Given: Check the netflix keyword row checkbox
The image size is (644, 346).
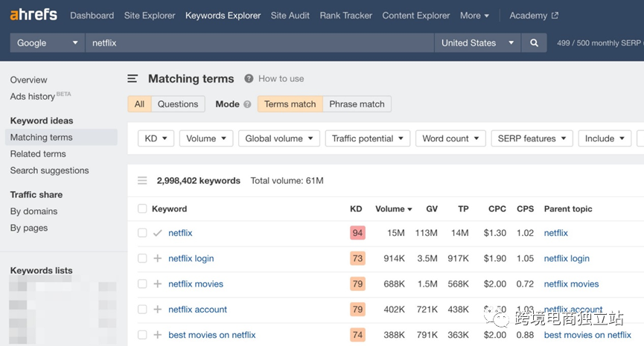Looking at the screenshot, I should 142,233.
